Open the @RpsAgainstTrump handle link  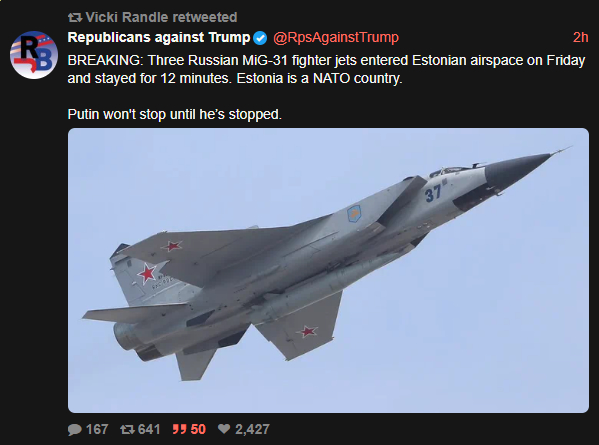pos(336,37)
